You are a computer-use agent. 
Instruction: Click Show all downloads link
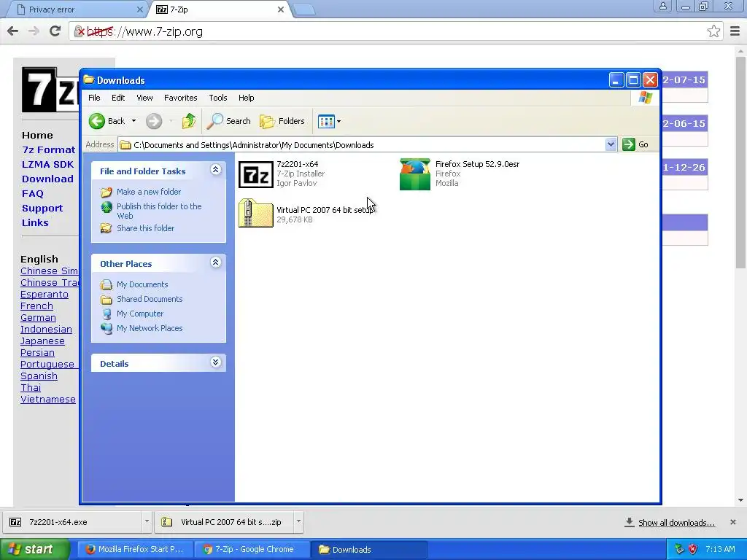(x=676, y=523)
